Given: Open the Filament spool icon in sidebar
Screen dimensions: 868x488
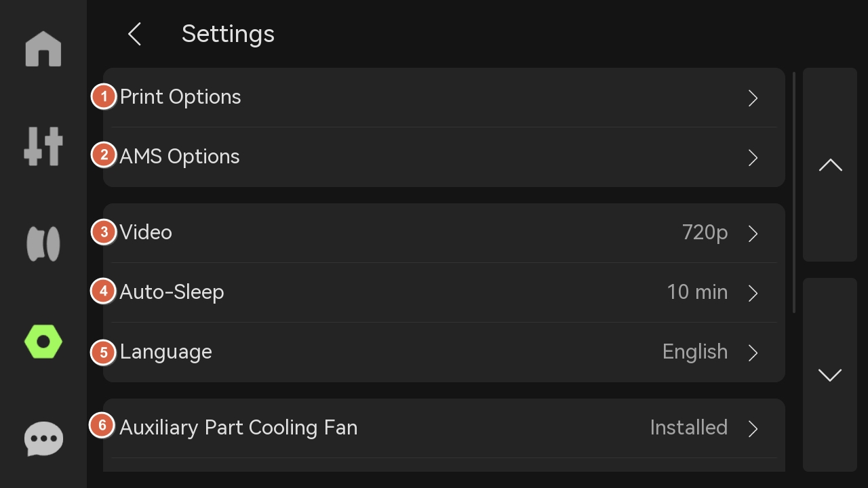Looking at the screenshot, I should [43, 244].
